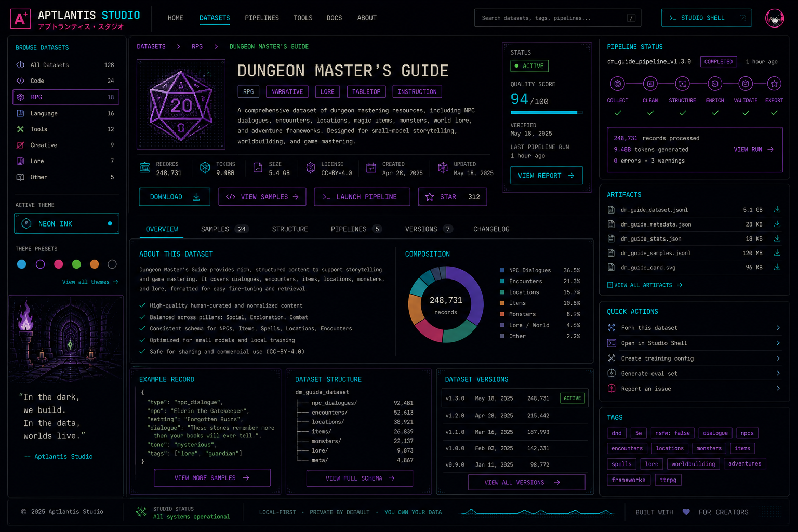
Task: Download dm_guide_card.svg via its download icon
Action: (x=777, y=267)
